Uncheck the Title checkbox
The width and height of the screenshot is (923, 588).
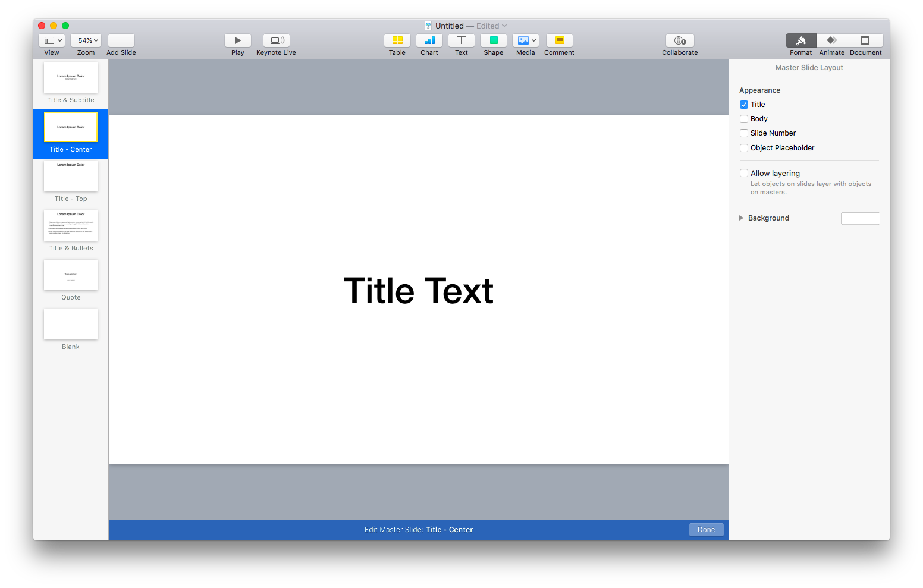744,105
